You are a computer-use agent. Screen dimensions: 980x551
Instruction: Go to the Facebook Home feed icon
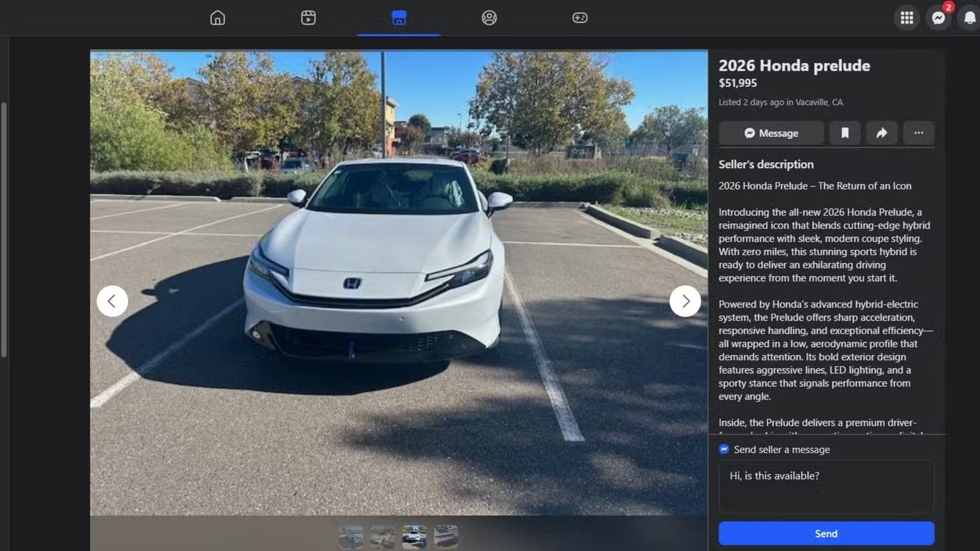coord(217,18)
